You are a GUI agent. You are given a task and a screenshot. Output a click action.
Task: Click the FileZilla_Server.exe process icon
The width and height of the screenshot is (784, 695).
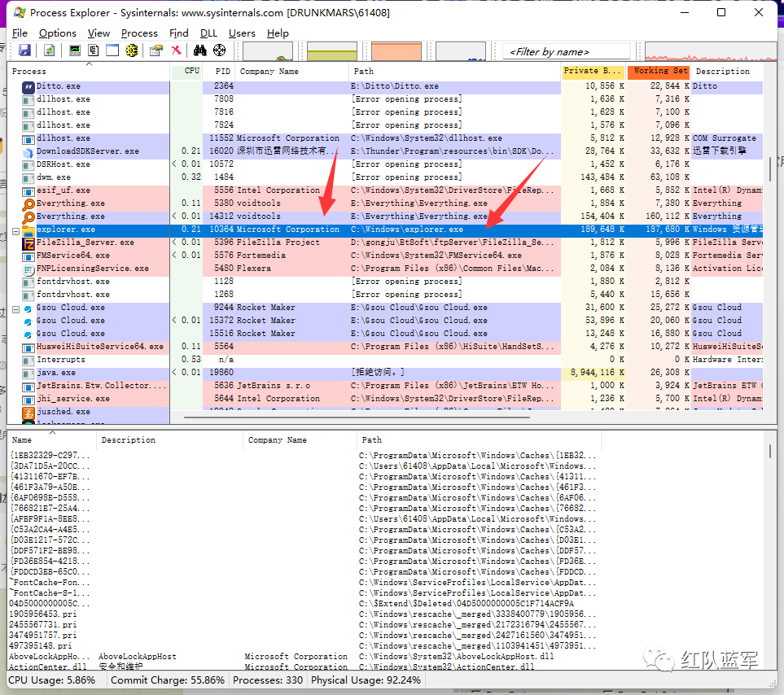click(28, 243)
